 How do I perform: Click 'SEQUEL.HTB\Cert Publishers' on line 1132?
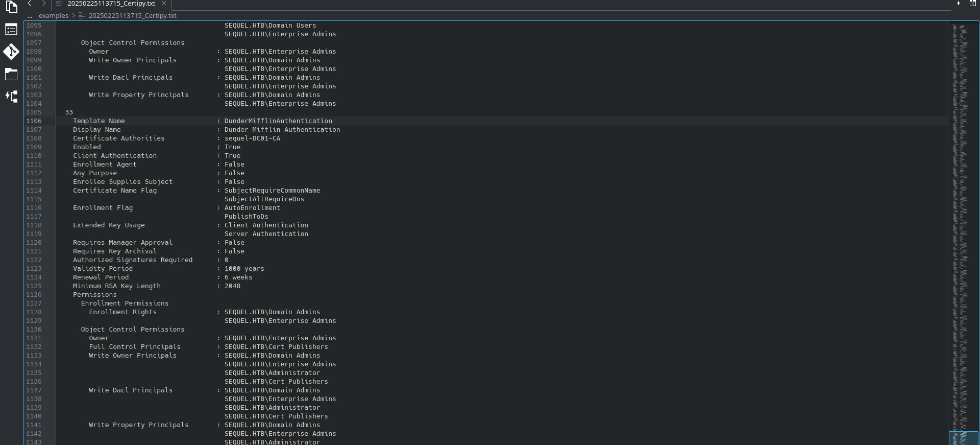(x=276, y=347)
